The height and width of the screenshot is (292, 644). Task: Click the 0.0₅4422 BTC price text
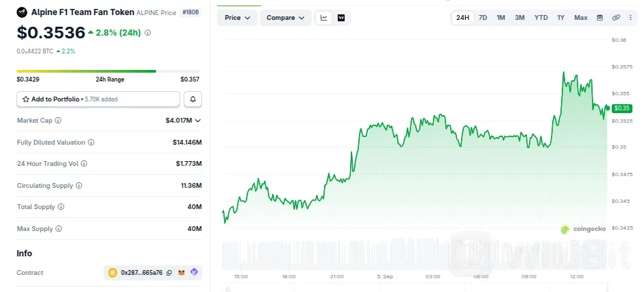click(35, 51)
